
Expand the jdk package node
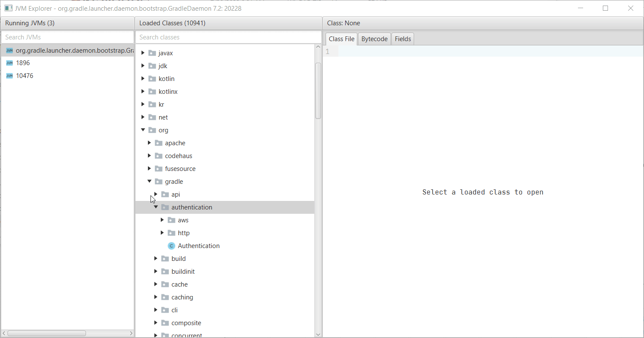(143, 66)
